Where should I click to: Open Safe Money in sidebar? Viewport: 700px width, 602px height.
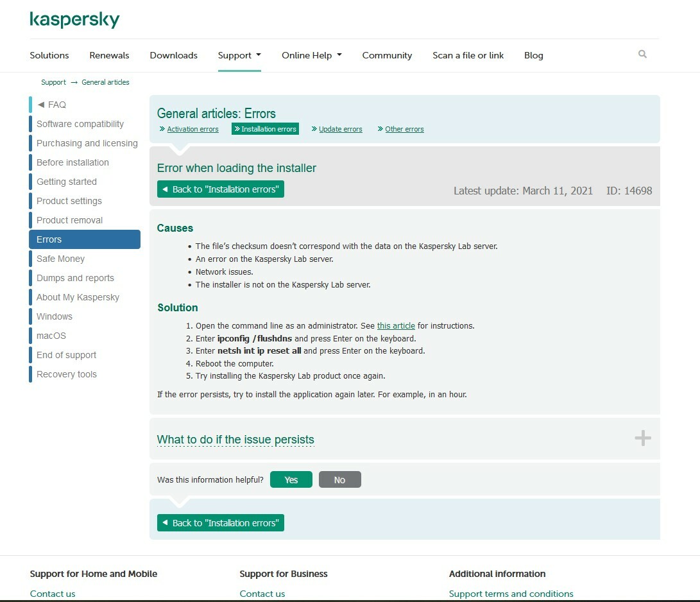[60, 259]
